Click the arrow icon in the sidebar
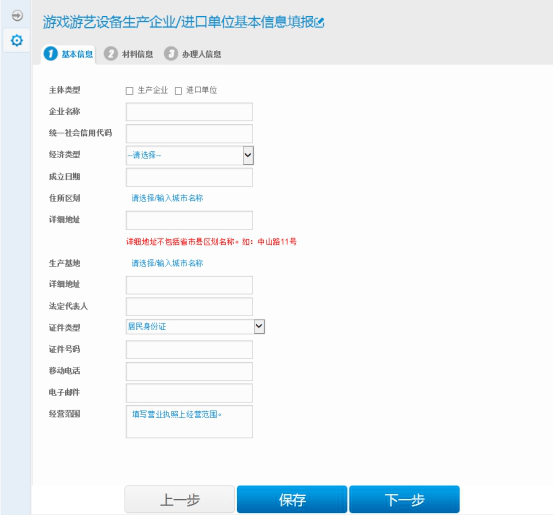Viewport: 554px width, 515px height. tap(17, 16)
